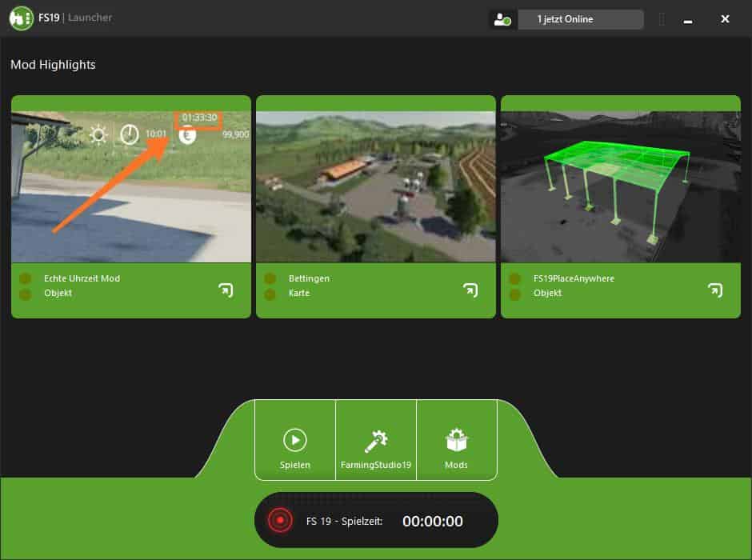Click the FS19 launcher logo icon
The image size is (752, 560).
click(x=21, y=18)
